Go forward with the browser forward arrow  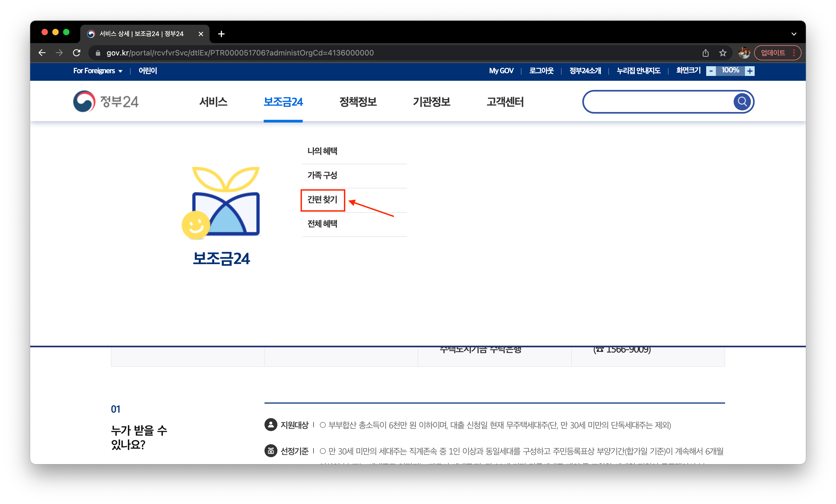(x=59, y=53)
